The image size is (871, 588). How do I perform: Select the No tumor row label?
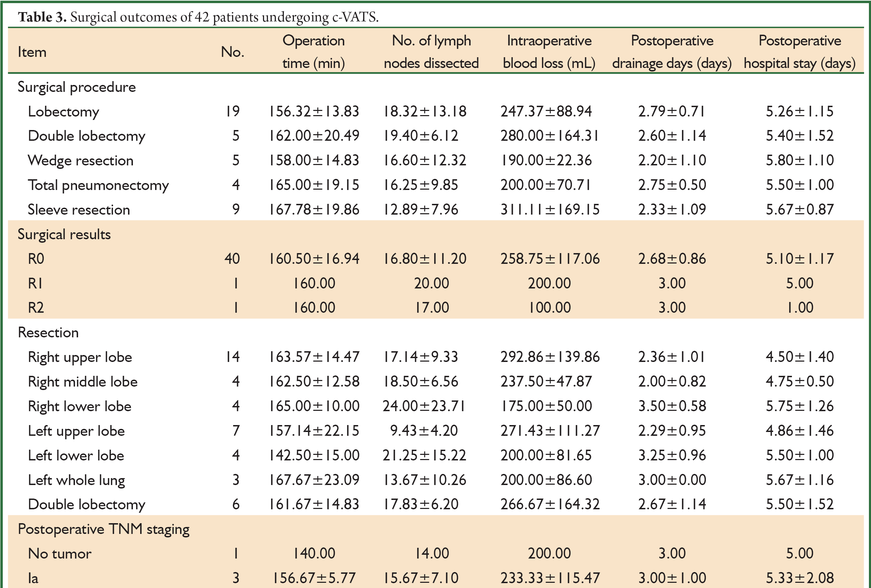point(60,554)
